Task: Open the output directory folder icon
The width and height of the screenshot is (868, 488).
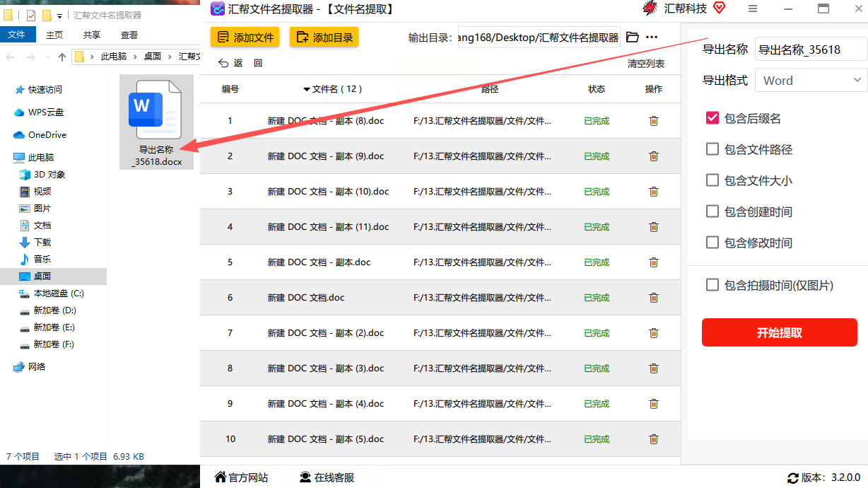Action: (x=633, y=37)
